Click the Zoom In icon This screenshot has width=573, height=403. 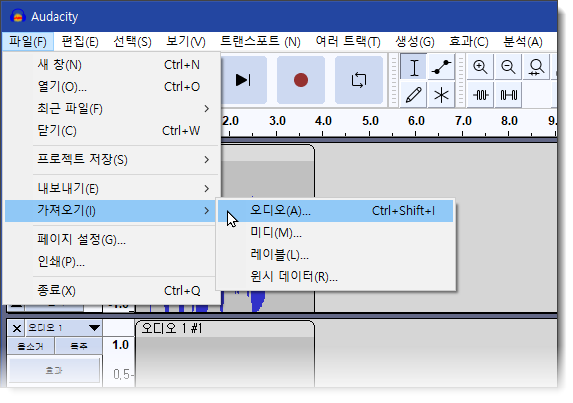tap(480, 67)
